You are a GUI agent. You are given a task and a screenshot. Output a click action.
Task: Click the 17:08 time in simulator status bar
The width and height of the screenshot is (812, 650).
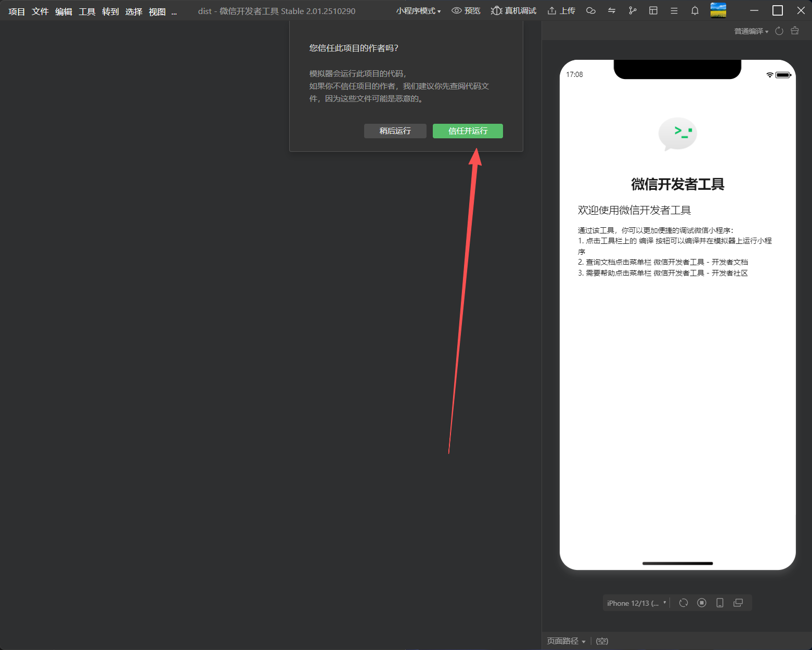(x=574, y=74)
